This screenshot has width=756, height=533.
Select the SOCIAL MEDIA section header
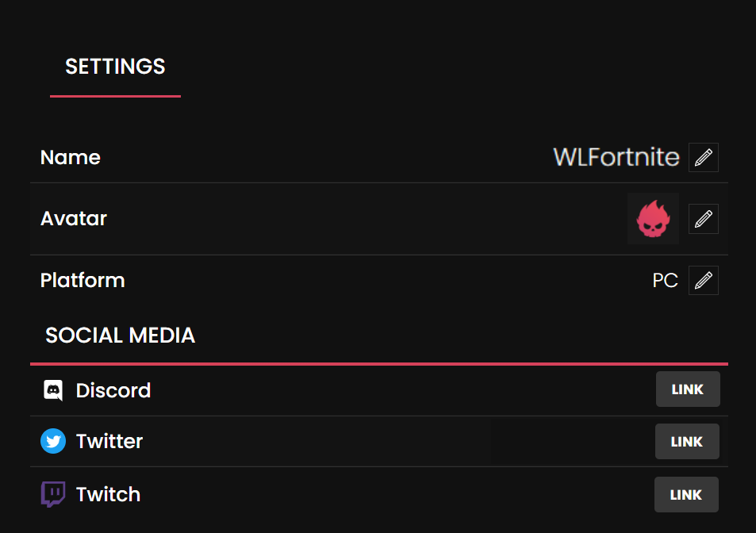coord(120,336)
